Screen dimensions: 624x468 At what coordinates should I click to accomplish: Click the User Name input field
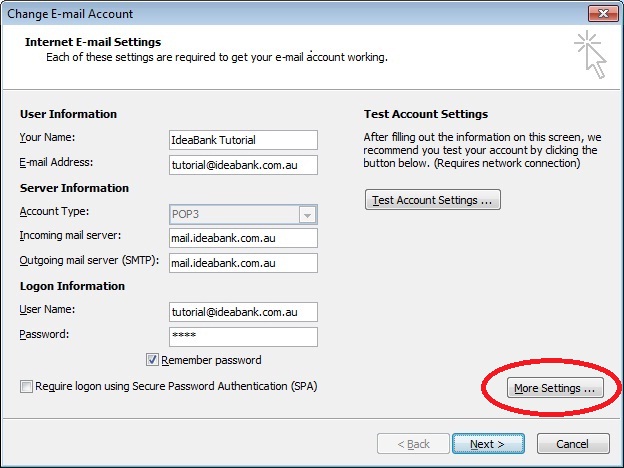pyautogui.click(x=243, y=312)
